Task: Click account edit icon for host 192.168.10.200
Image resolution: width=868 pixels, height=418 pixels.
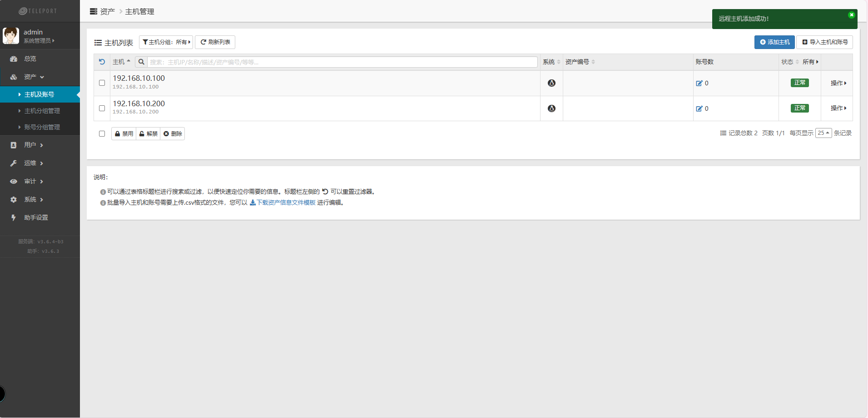Action: pos(699,109)
